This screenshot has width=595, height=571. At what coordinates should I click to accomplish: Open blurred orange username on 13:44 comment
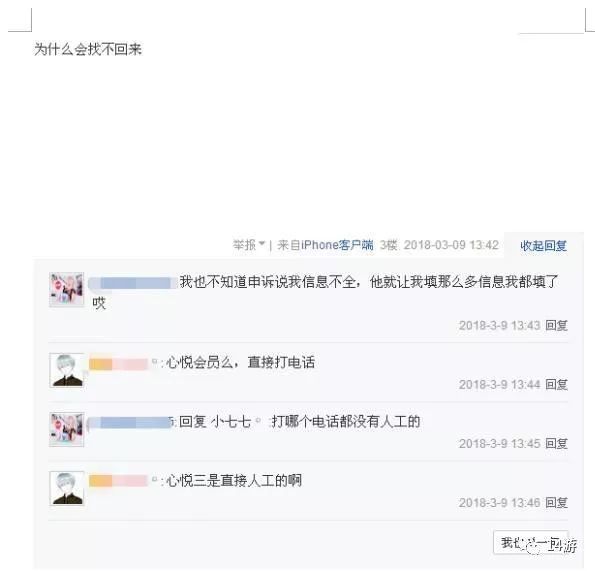click(118, 364)
